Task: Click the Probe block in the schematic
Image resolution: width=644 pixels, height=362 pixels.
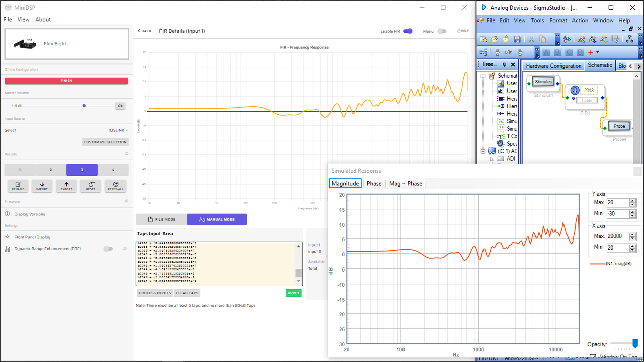Action: [619, 126]
